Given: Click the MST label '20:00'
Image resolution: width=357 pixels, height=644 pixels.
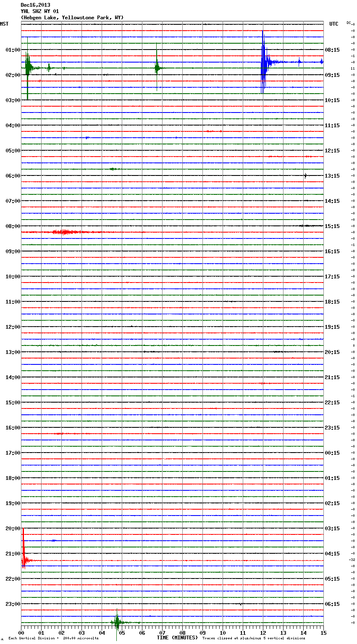Looking at the screenshot, I should coord(13,529).
